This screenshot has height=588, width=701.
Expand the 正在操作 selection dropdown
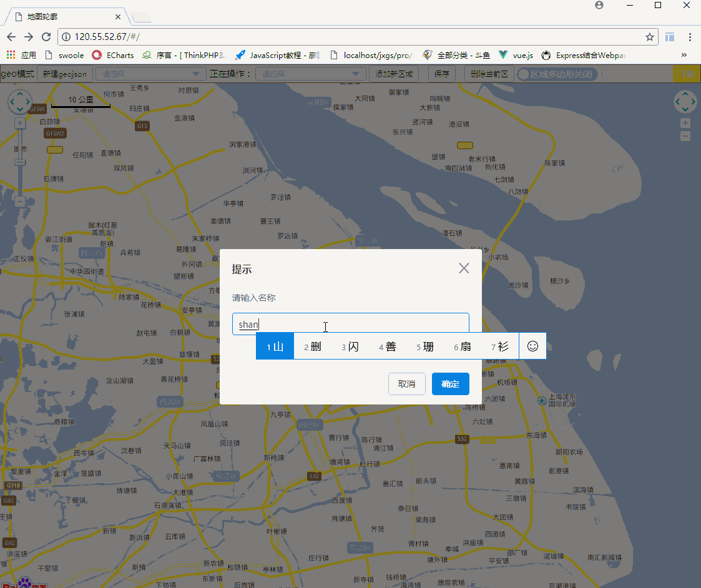coord(310,74)
